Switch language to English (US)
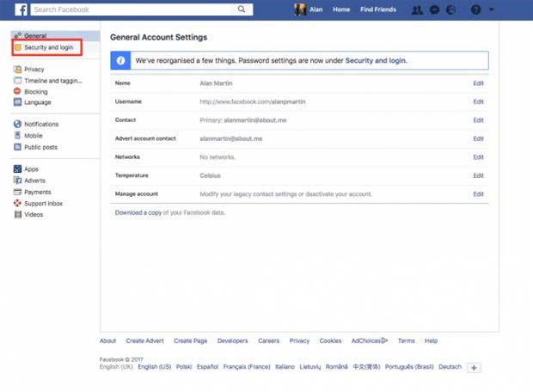 tap(155, 367)
